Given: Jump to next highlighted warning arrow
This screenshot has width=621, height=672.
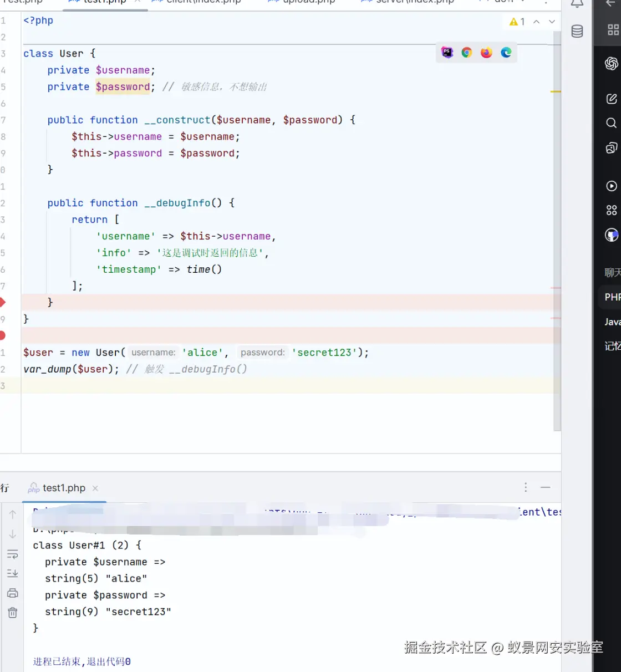Looking at the screenshot, I should (552, 22).
